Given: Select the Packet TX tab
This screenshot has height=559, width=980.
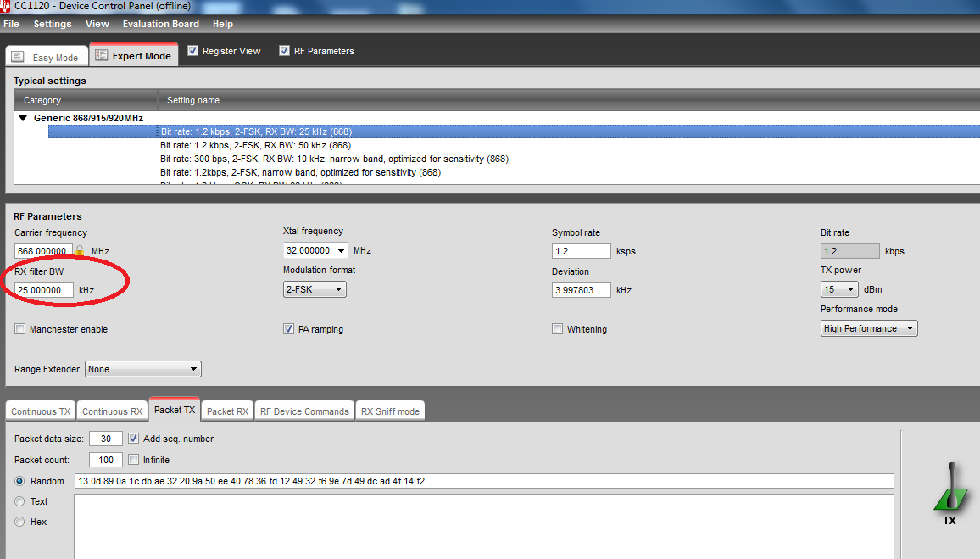Looking at the screenshot, I should (x=175, y=410).
